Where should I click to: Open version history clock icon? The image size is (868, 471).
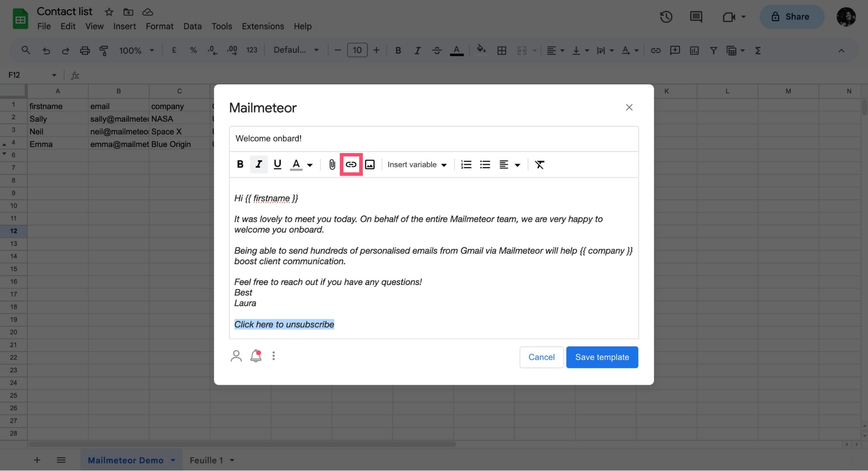click(x=666, y=17)
